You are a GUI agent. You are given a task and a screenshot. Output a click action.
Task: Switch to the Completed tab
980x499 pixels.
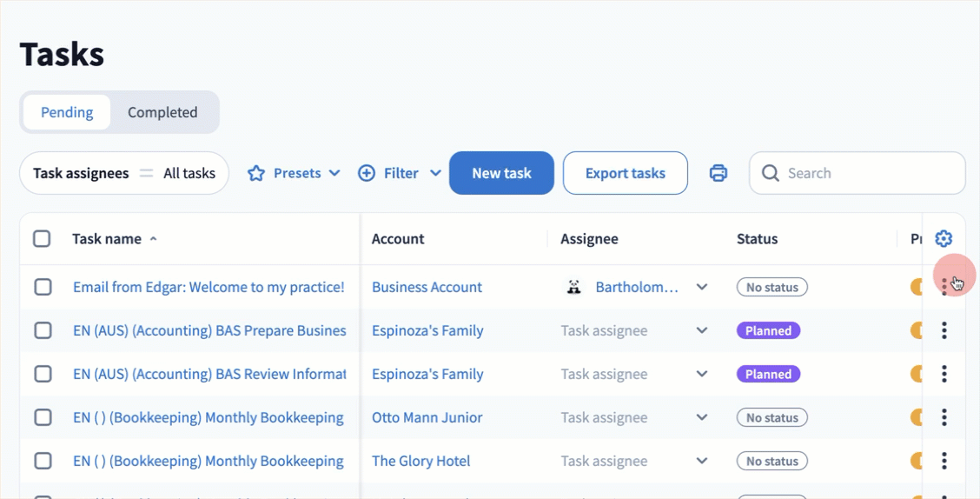[x=162, y=112]
